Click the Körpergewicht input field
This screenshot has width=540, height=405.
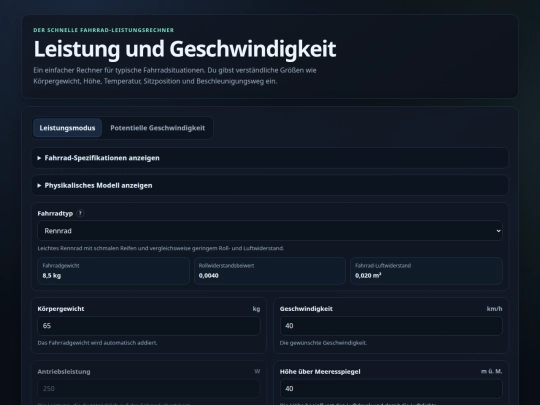149,326
